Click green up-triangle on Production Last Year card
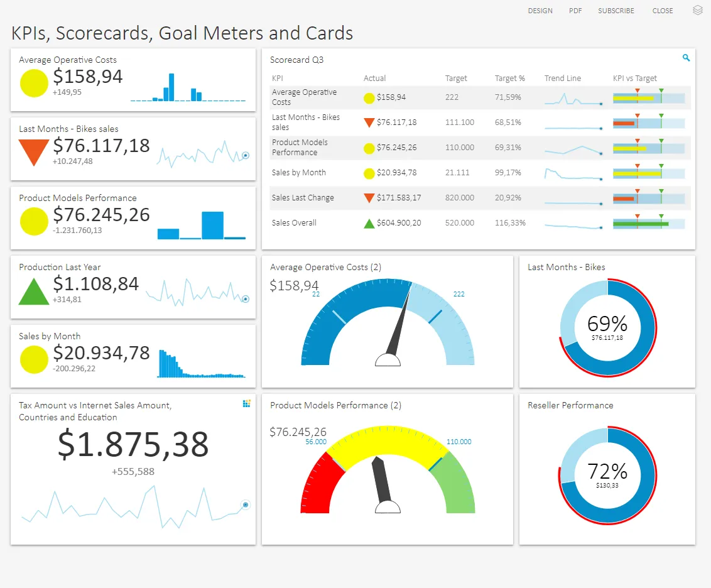Image resolution: width=711 pixels, height=588 pixels. click(x=34, y=291)
